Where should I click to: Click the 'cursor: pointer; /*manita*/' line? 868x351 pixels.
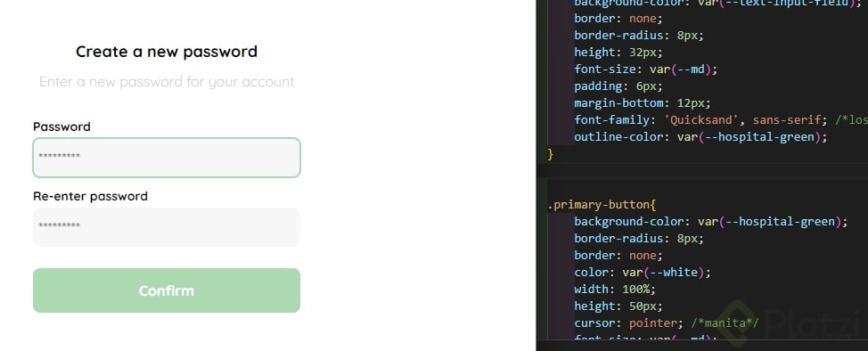(x=667, y=322)
